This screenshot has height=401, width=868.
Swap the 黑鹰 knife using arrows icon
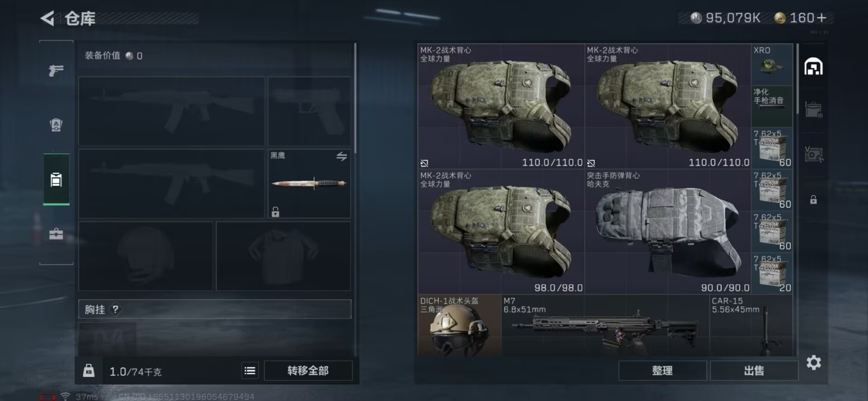click(342, 157)
